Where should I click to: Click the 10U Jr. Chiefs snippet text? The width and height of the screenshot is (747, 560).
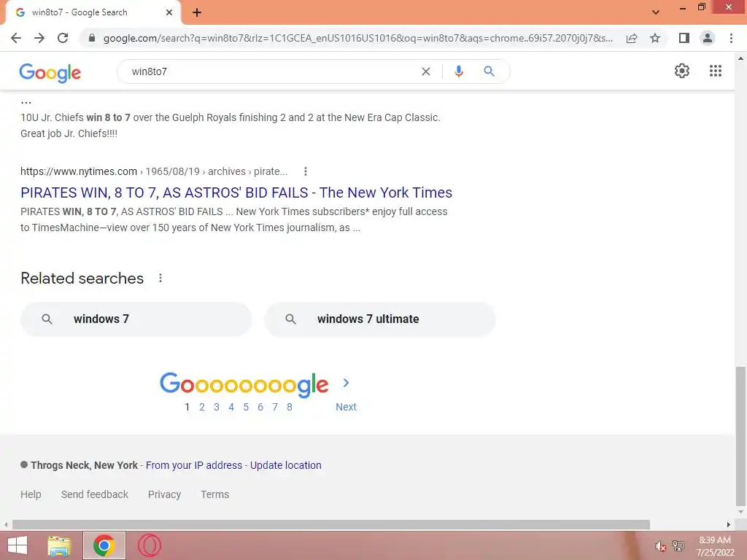tap(231, 125)
